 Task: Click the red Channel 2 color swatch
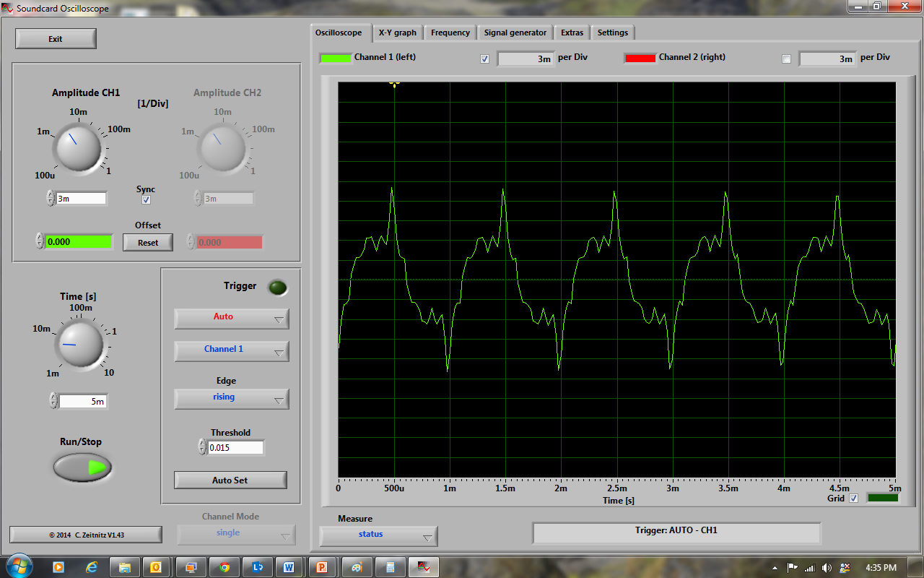(640, 58)
